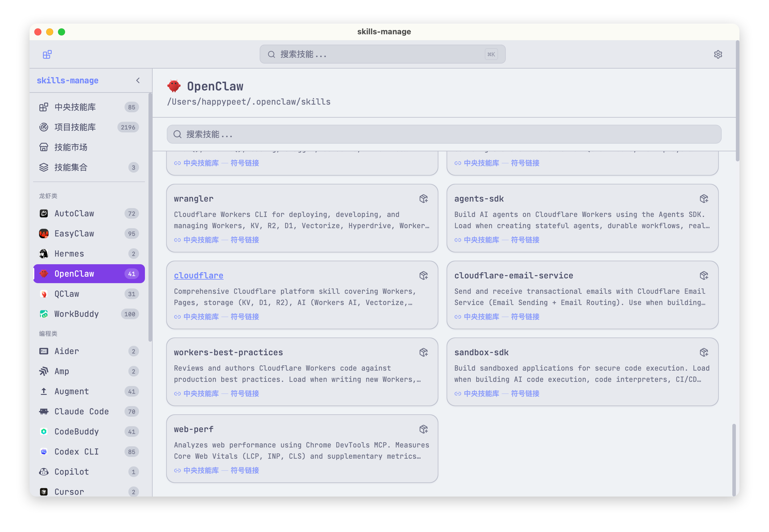
Task: Click the layout grid icon top left
Action: 47,54
